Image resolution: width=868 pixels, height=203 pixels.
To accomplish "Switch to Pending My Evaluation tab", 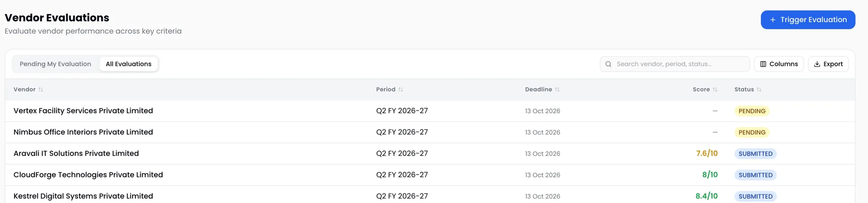I will 55,64.
